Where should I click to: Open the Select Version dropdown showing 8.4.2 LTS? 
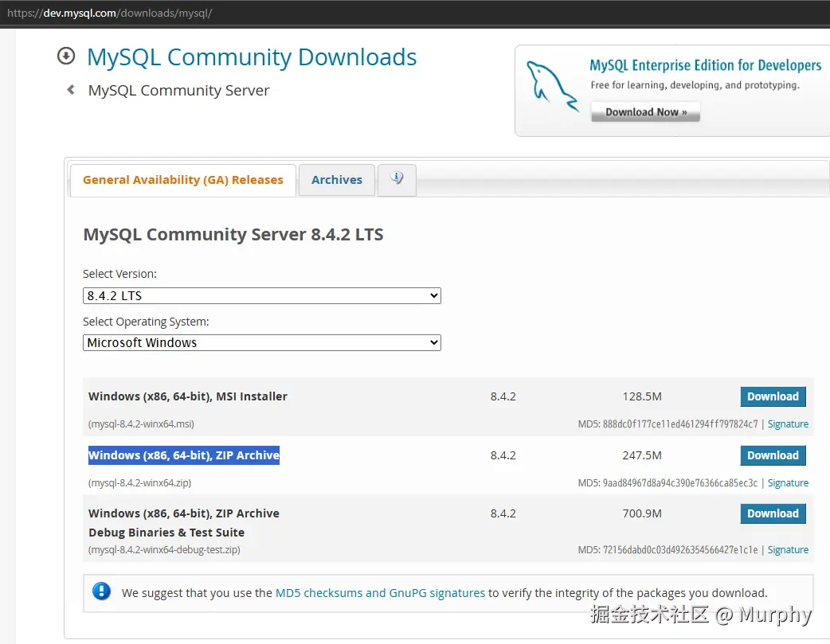tap(261, 295)
